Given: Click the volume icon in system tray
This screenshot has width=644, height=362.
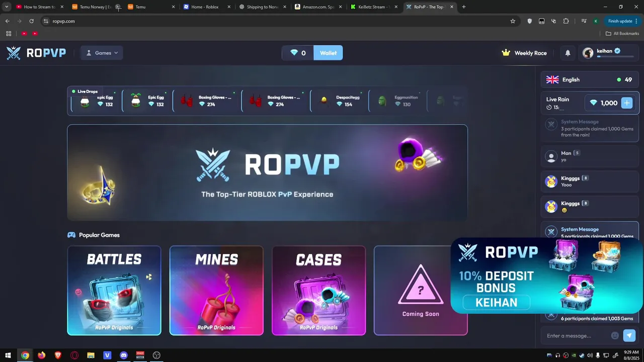Looking at the screenshot, I should click(x=590, y=355).
